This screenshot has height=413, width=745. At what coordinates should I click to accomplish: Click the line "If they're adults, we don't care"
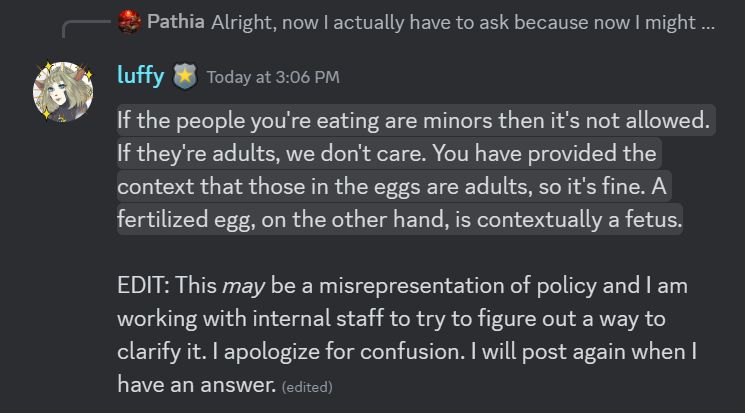tap(387, 154)
